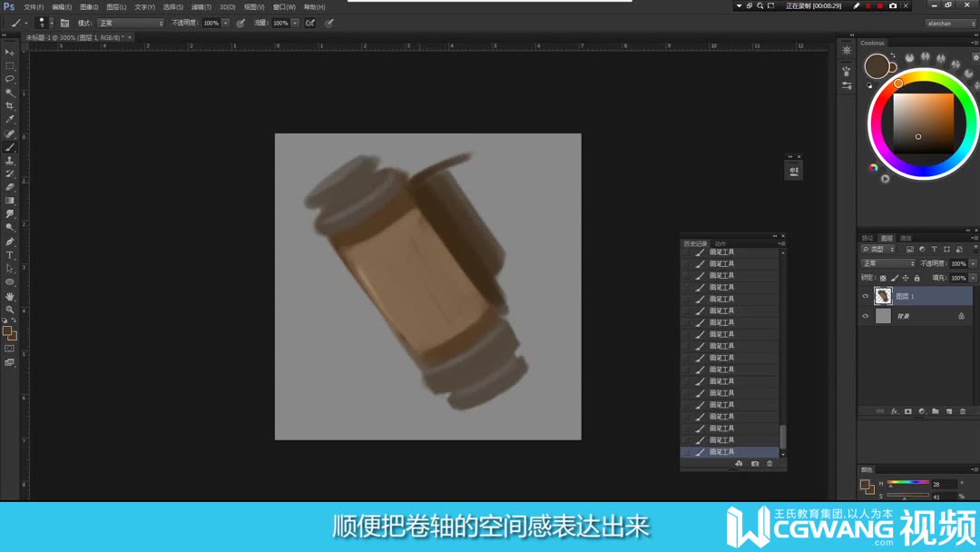This screenshot has width=980, height=552.
Task: Toggle visibility of the 背景 layer
Action: click(865, 315)
